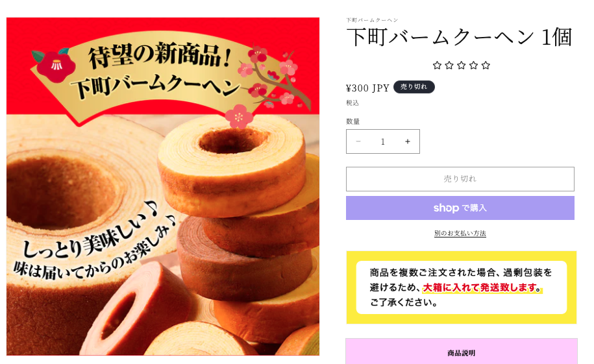Expand the 商品説明 section header
The height and width of the screenshot is (364, 594).
pos(461,352)
